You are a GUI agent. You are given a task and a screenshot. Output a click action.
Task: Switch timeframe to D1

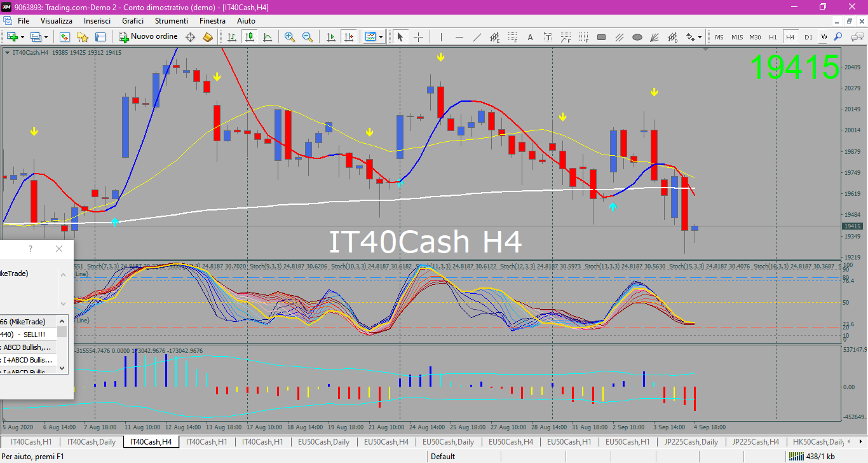[808, 37]
